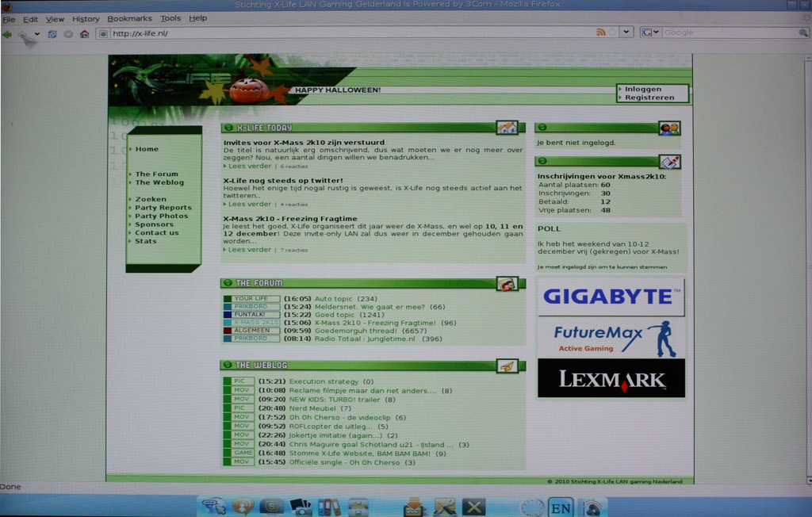This screenshot has height=517, width=812.
Task: Open the web browser globe dock icon
Action: pos(214,506)
